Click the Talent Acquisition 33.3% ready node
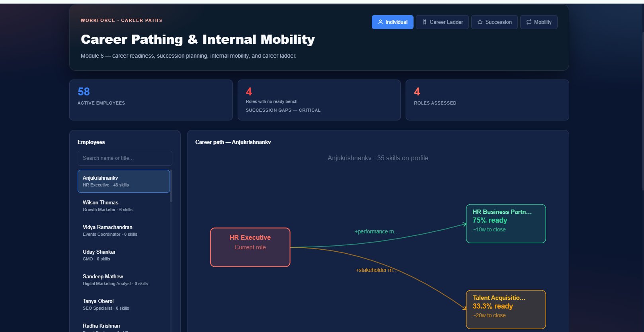The width and height of the screenshot is (644, 332). (506, 309)
